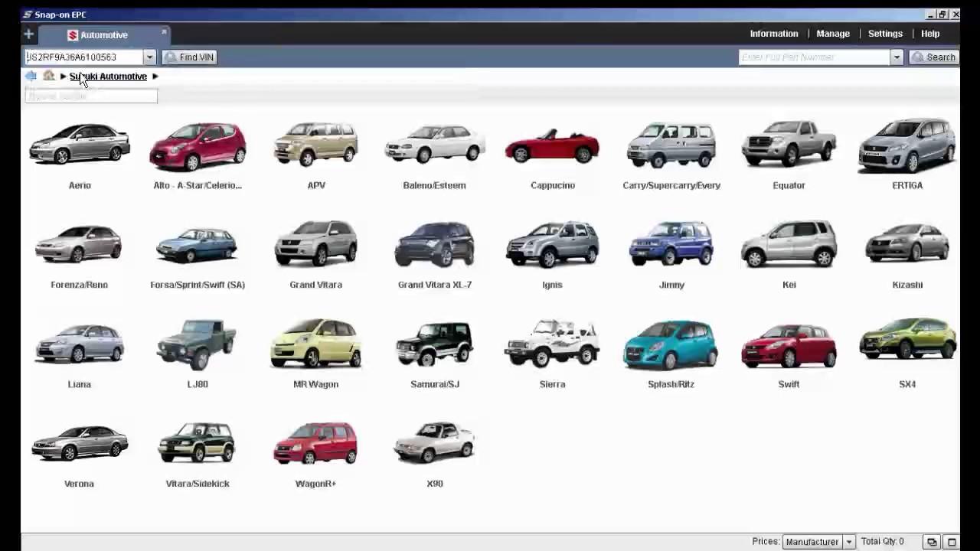Screen dimensions: 980x551
Task: Open the Help menu
Action: (x=930, y=34)
